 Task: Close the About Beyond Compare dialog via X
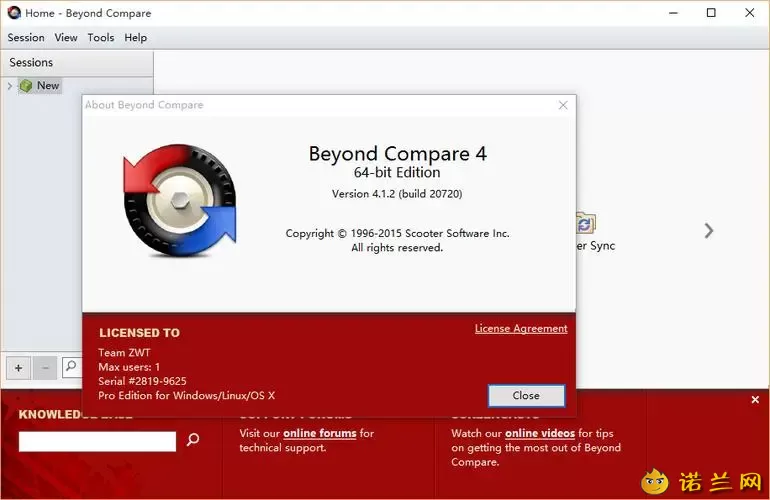(x=563, y=105)
